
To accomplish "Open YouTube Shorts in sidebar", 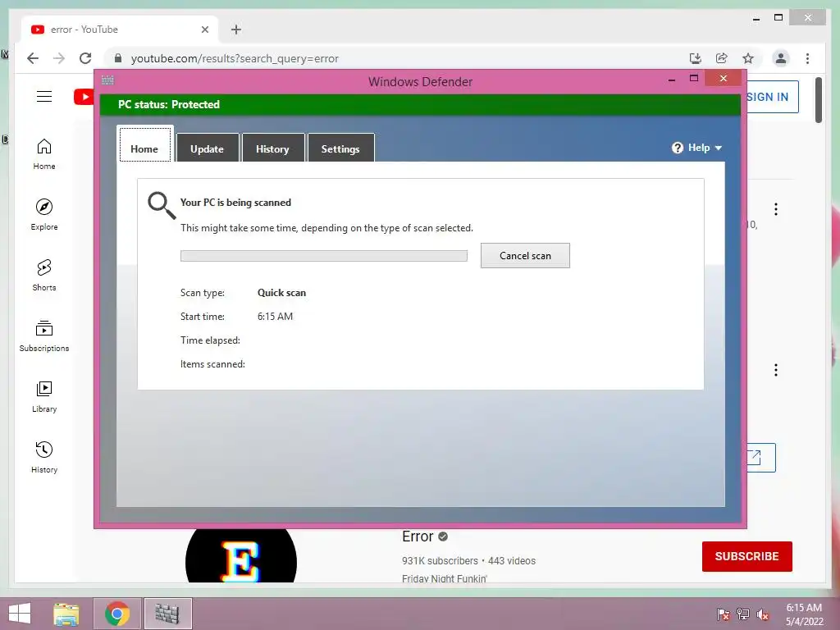I will pyautogui.click(x=44, y=276).
